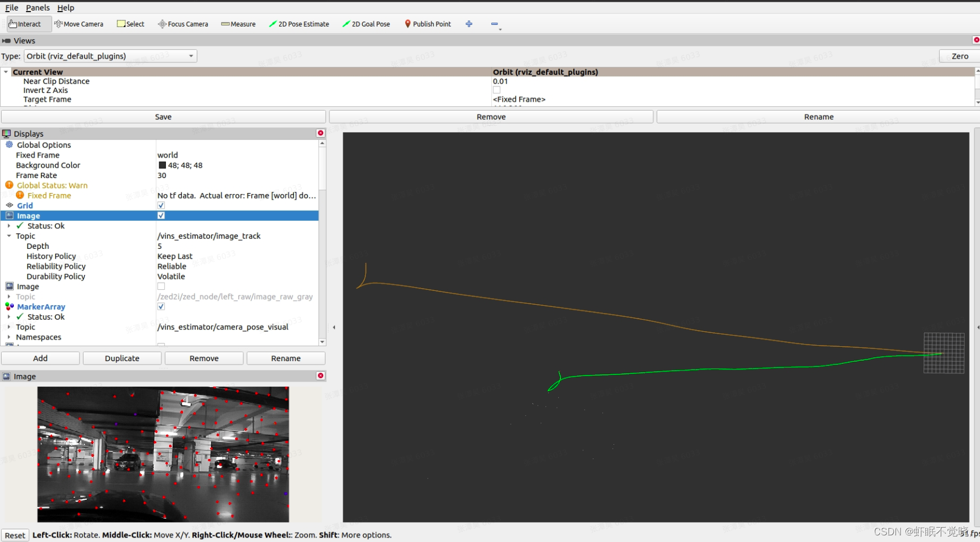
Task: Open the Panels menu
Action: [x=38, y=8]
